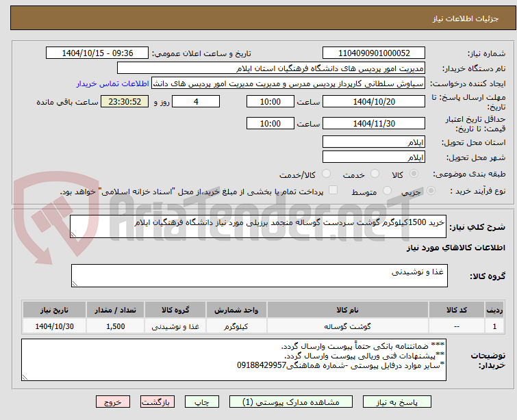Click the گروه کالا textbox غذا و نوشیدنی
The height and width of the screenshot is (420, 517).
pyautogui.click(x=260, y=276)
